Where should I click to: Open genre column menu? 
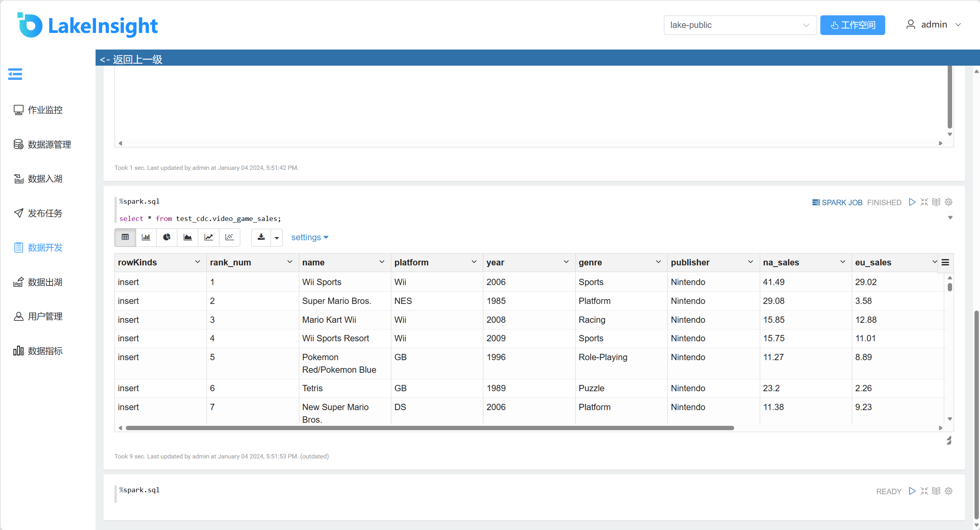click(x=658, y=262)
